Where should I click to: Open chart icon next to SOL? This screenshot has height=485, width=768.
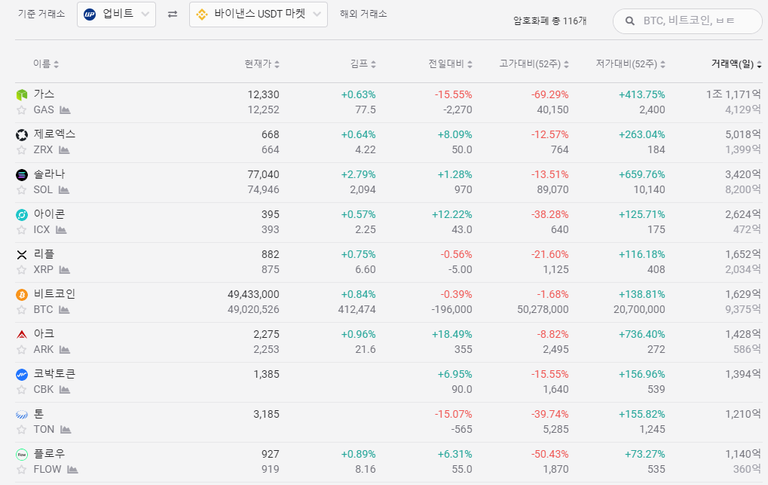[x=64, y=190]
